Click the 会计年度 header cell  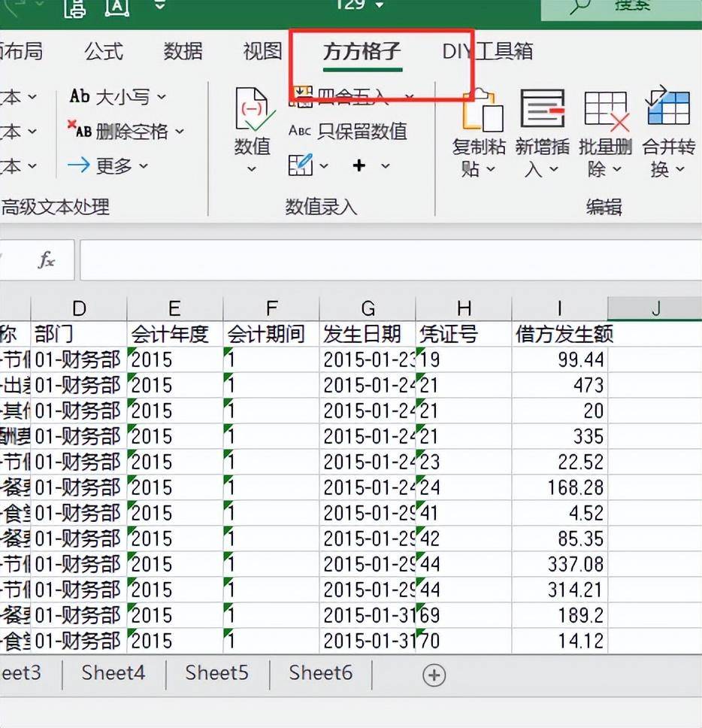coord(175,334)
